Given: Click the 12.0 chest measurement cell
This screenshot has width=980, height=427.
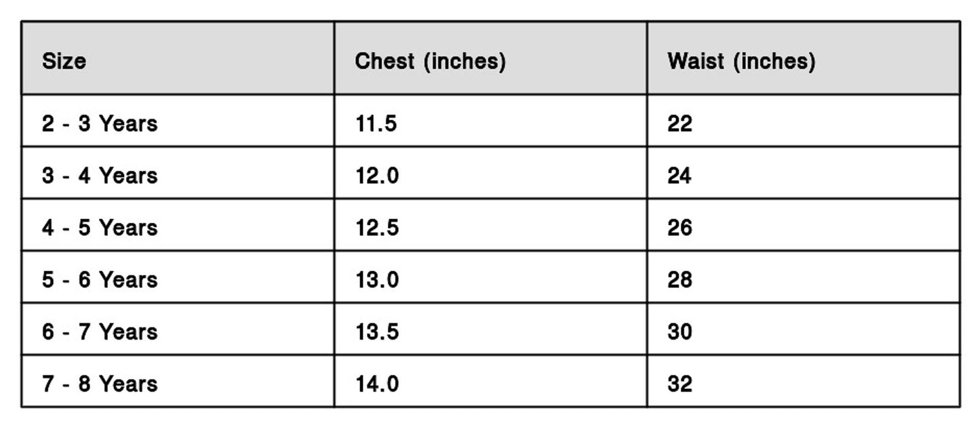Looking at the screenshot, I should pos(377,176).
